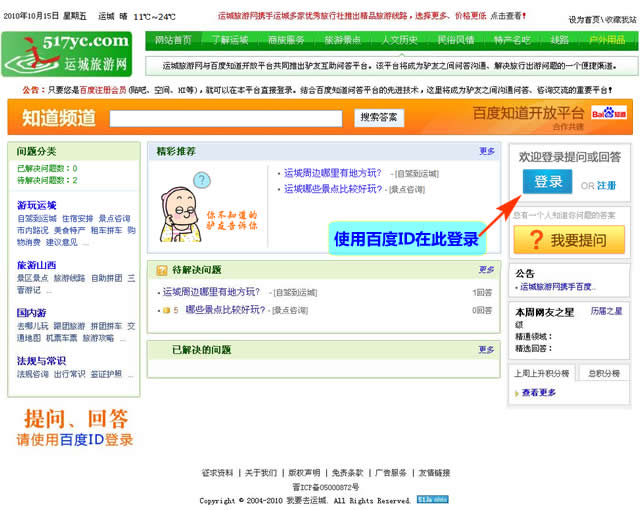Open the 法规与常识 category
Image resolution: width=640 pixels, height=510 pixels.
(x=41, y=361)
